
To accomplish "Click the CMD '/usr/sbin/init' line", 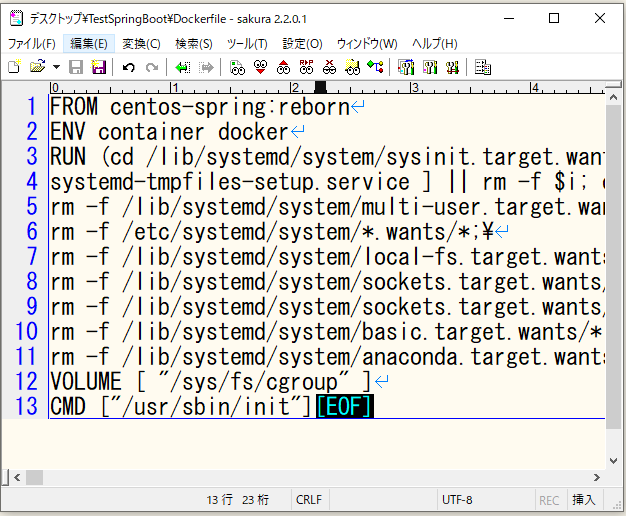I will pos(181,406).
